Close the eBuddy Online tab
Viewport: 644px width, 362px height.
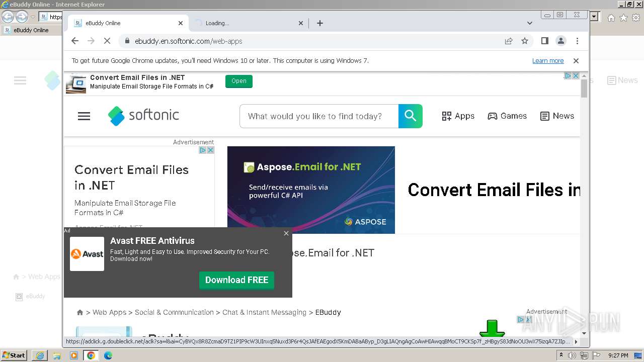181,23
